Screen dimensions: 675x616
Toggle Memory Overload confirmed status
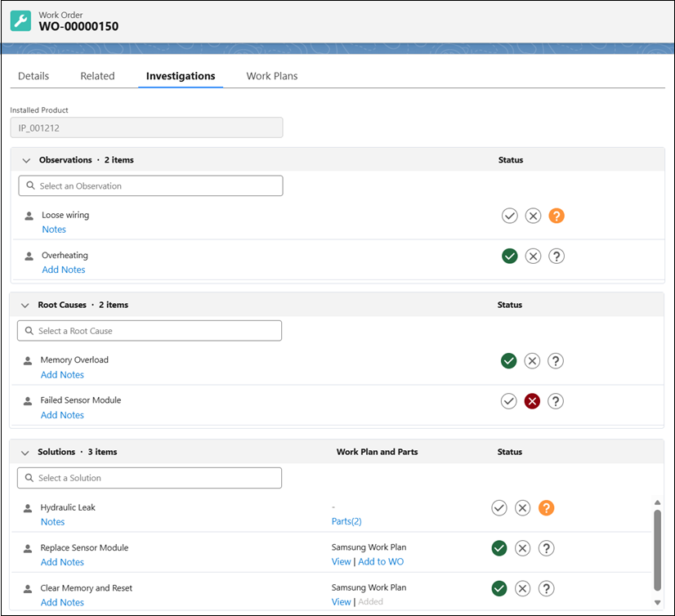tap(509, 361)
